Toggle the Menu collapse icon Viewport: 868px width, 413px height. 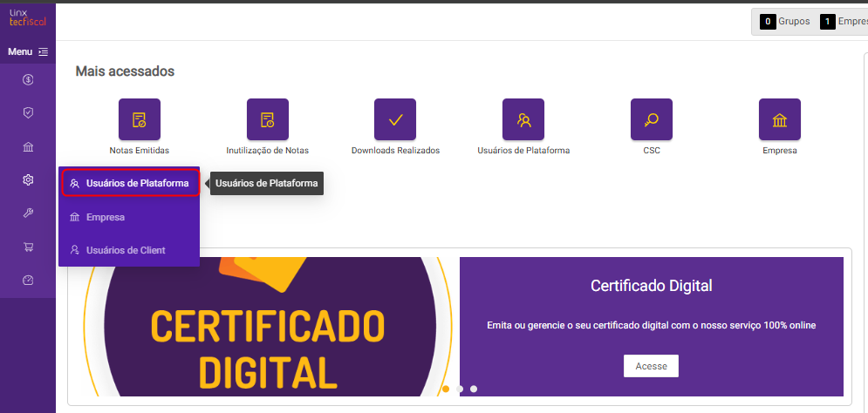(43, 52)
